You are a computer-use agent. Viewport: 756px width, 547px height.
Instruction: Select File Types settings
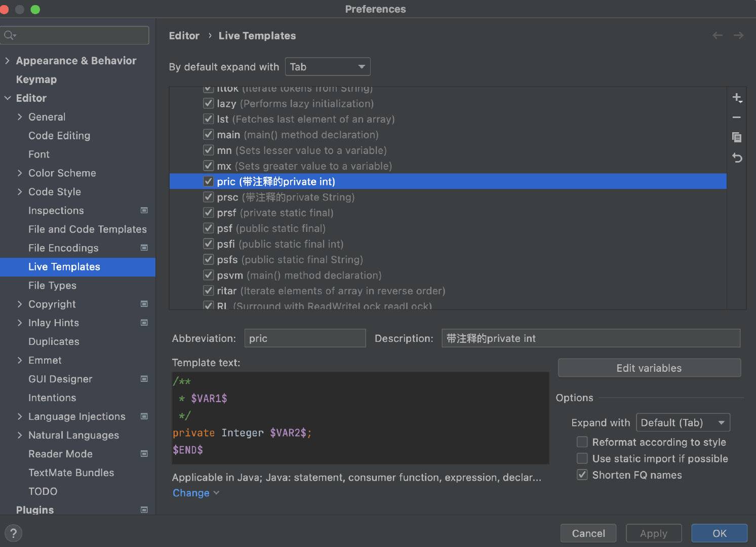52,286
